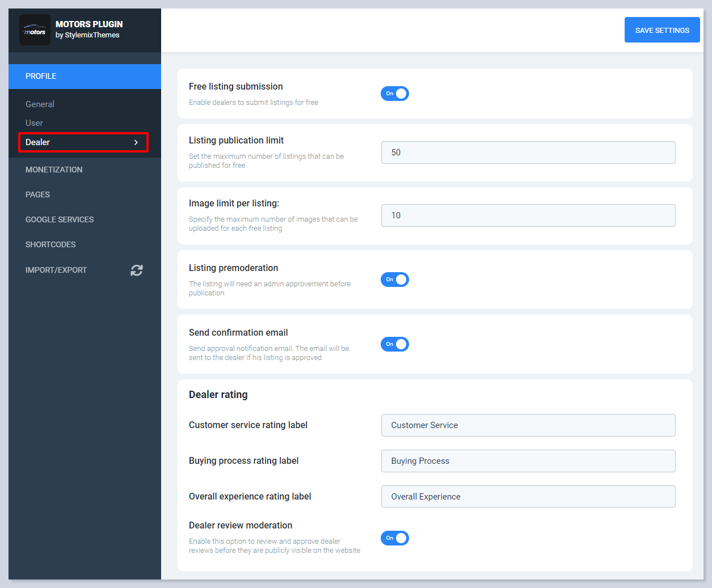Screen dimensions: 712x588
Task: Edit the Customer service rating label field
Action: click(528, 425)
